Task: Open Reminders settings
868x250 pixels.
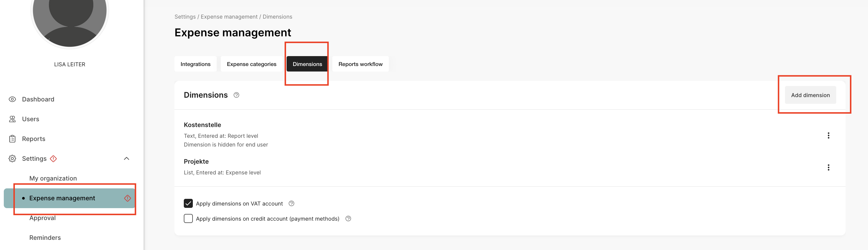Action: [x=45, y=237]
